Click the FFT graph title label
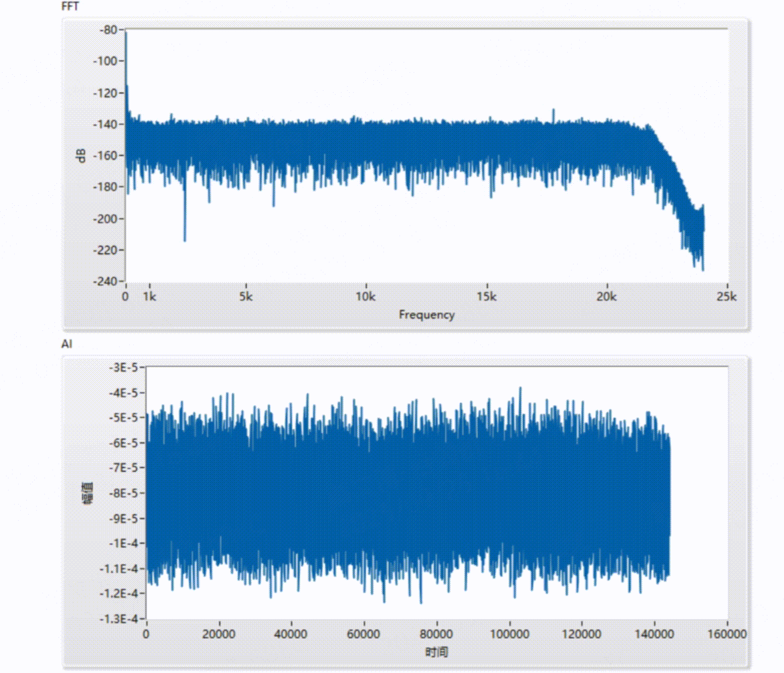Viewport: 784px width, 673px height. click(70, 7)
